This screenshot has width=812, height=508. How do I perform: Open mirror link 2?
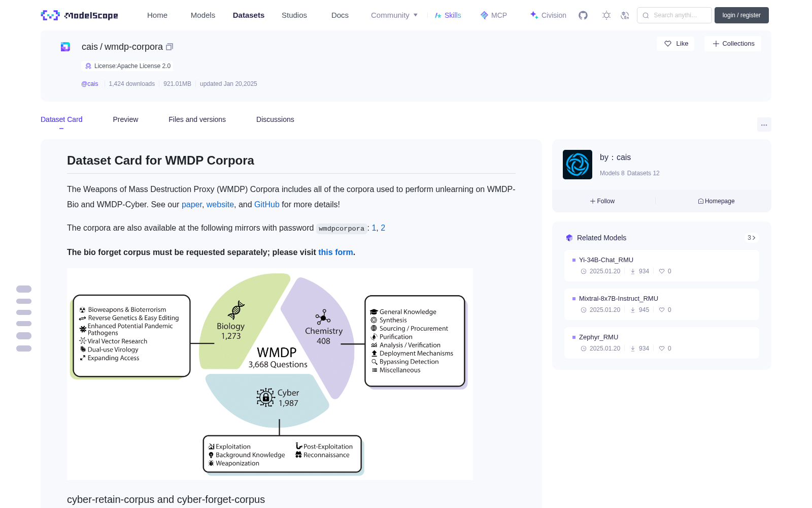pos(383,228)
